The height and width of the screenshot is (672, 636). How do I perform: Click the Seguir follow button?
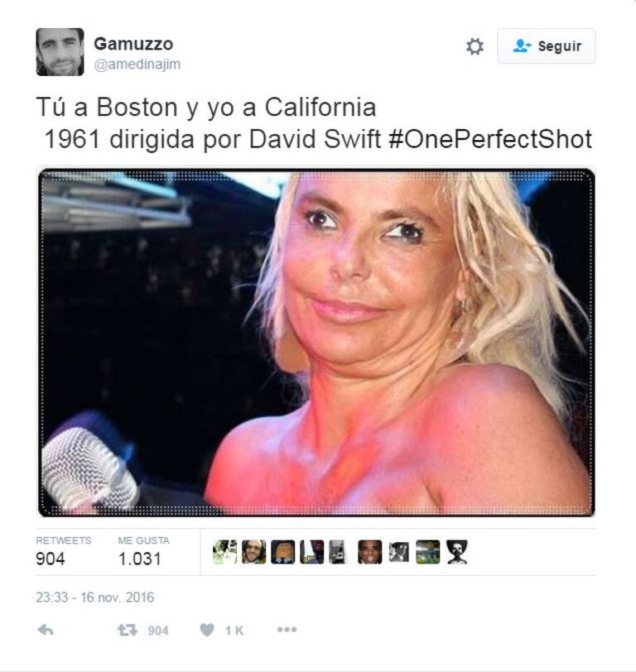point(547,46)
